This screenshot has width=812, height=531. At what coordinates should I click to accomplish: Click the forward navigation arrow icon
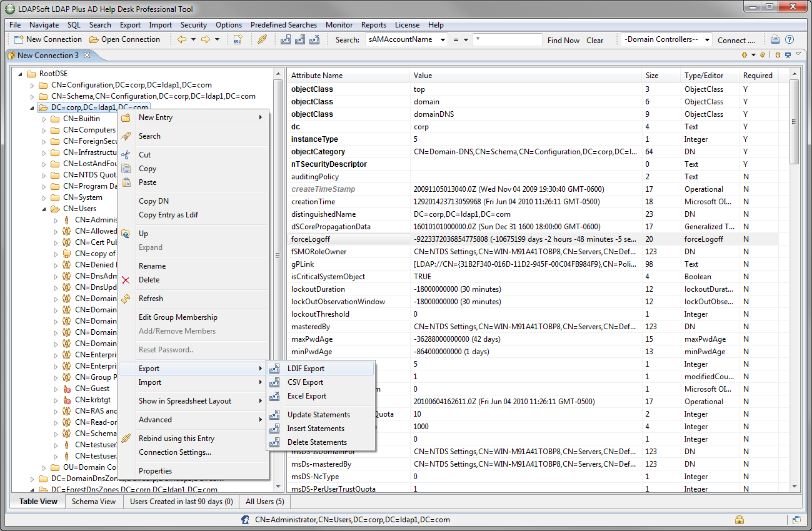pos(206,39)
